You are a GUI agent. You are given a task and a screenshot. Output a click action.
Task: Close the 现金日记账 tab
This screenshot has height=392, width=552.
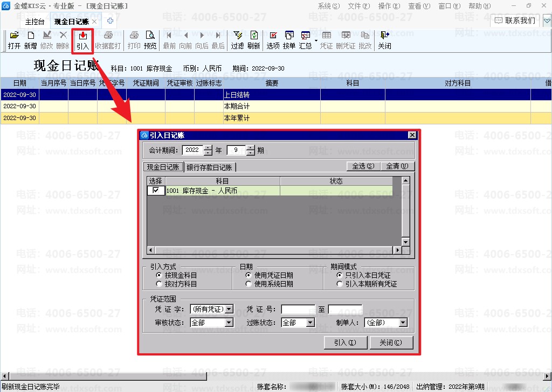point(94,22)
